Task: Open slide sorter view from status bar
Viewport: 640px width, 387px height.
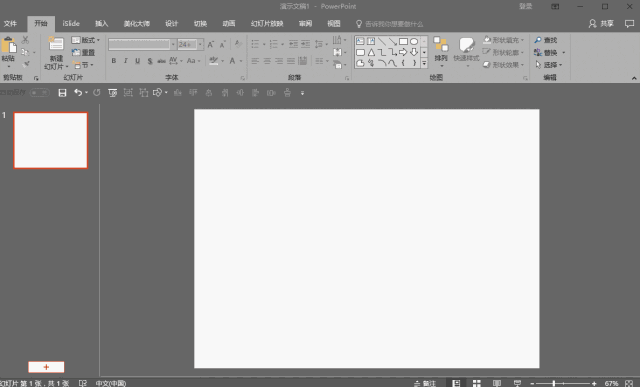Action: 476,383
